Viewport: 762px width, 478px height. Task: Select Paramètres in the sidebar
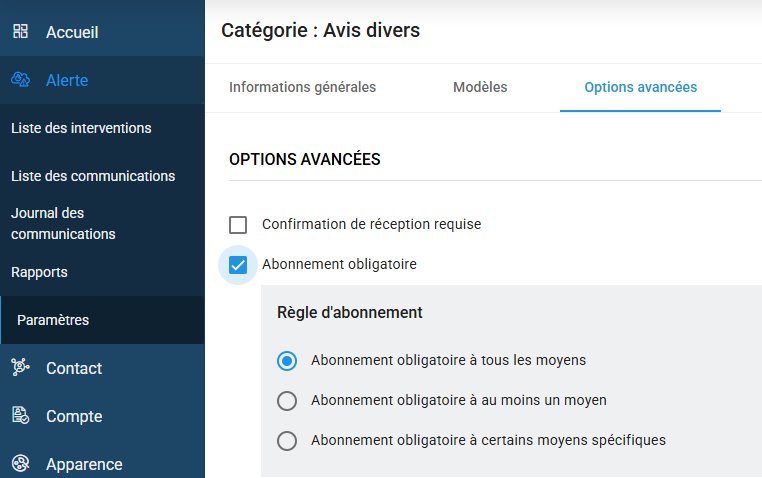53,320
